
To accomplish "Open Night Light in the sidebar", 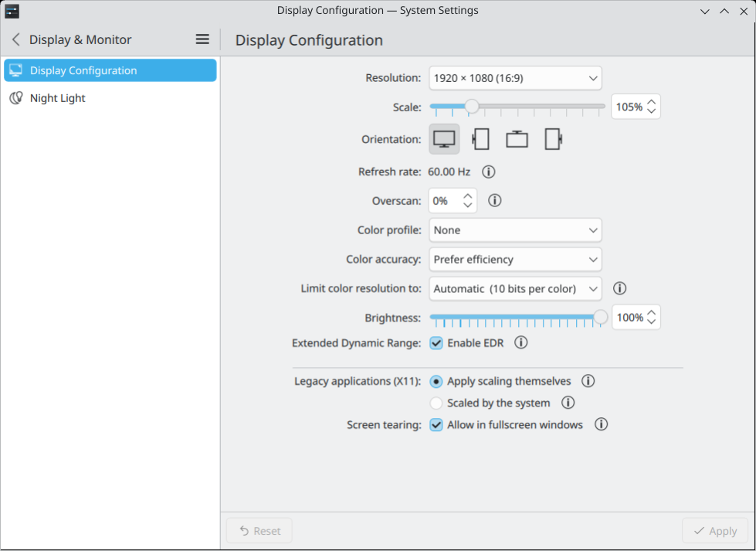I will tap(58, 98).
